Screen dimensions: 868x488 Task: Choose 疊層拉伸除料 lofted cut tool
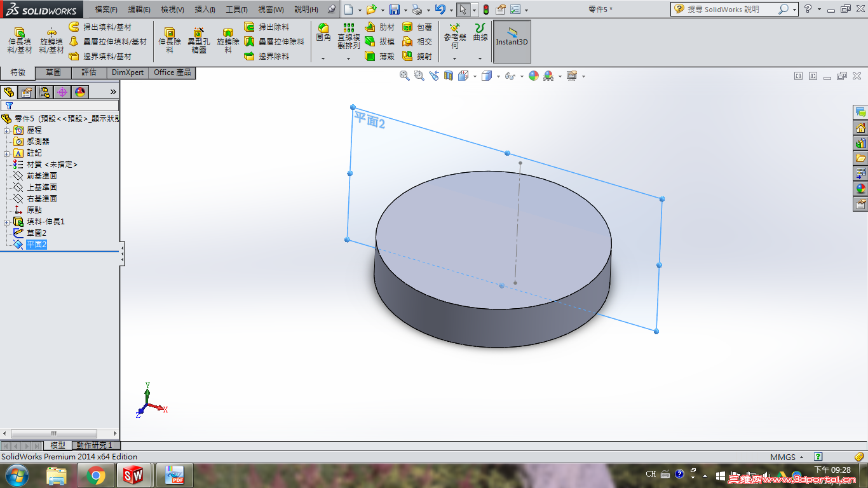(274, 42)
